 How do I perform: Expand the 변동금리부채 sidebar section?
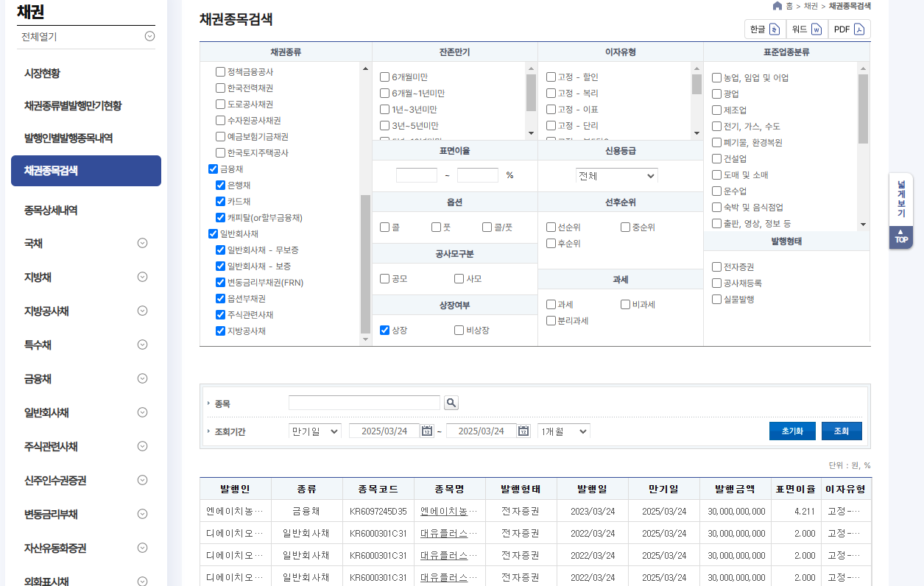point(143,514)
